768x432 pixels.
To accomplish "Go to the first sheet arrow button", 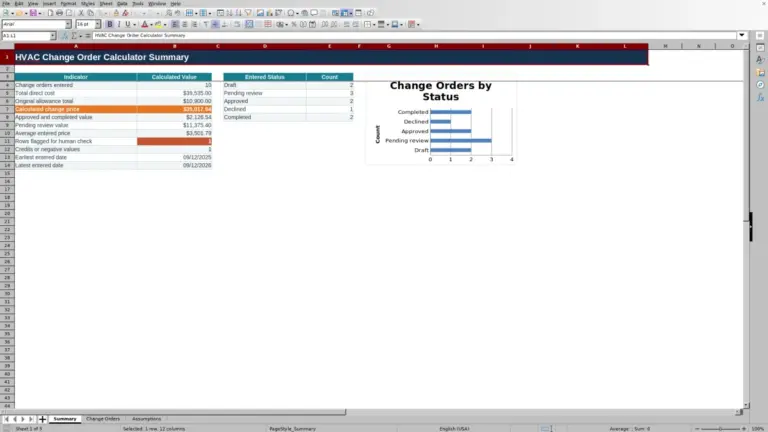I will 6,419.
